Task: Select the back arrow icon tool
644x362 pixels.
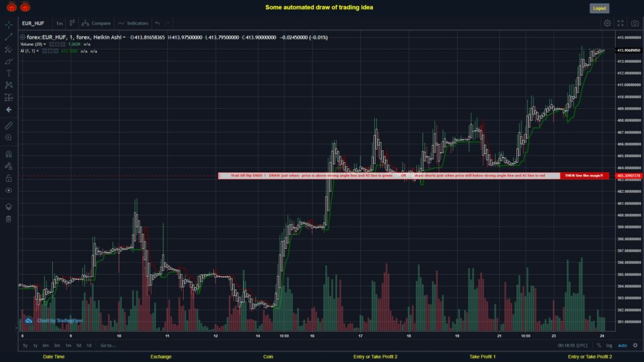Action: point(9,109)
